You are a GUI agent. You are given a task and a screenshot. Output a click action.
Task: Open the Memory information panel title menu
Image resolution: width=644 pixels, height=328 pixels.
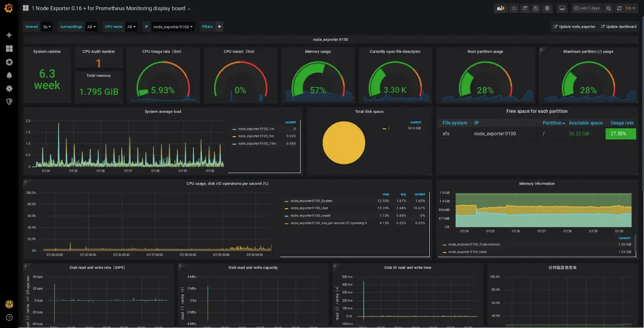(537, 184)
